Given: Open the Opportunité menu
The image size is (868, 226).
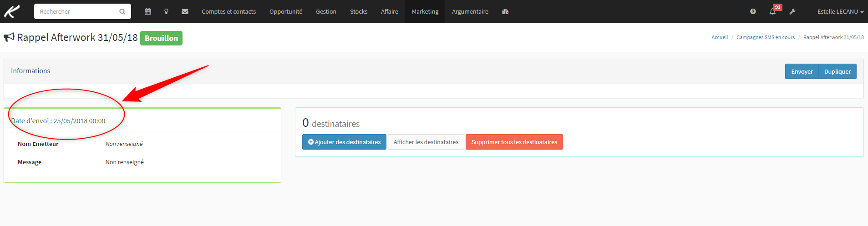Looking at the screenshot, I should [286, 11].
